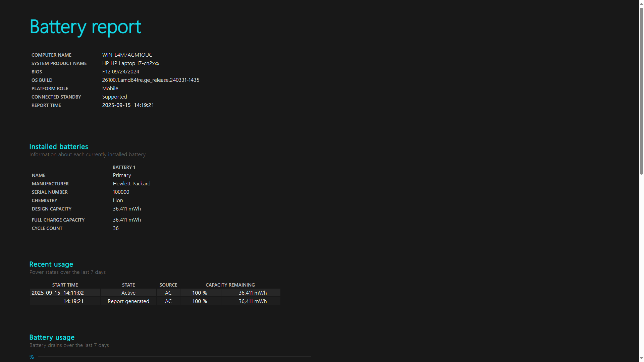Click the OS build value text
This screenshot has height=362, width=644.
pos(151,80)
